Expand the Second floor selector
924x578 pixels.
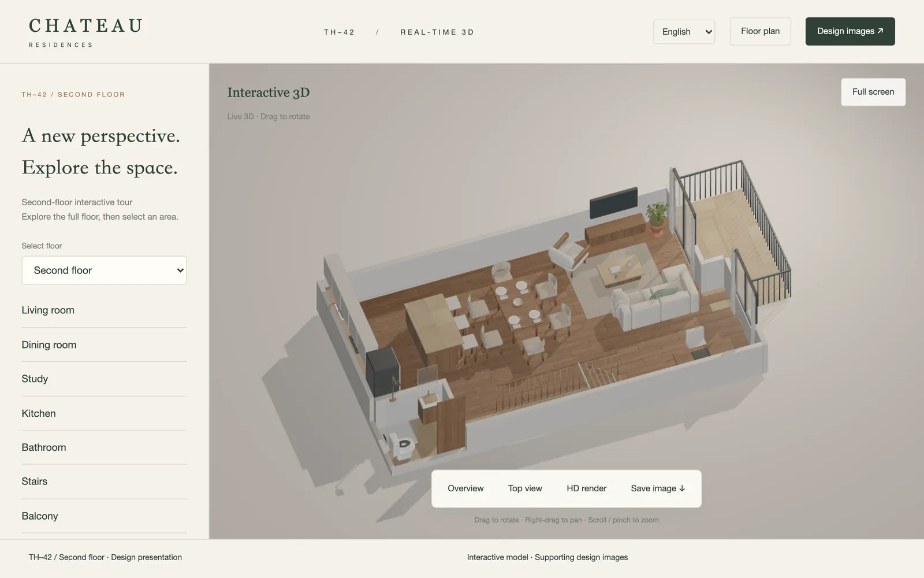click(104, 271)
